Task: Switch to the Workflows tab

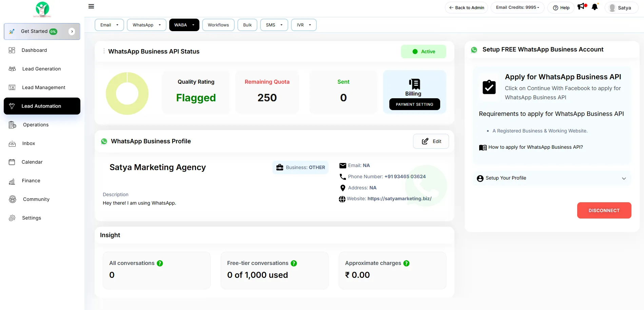Action: coord(218,25)
